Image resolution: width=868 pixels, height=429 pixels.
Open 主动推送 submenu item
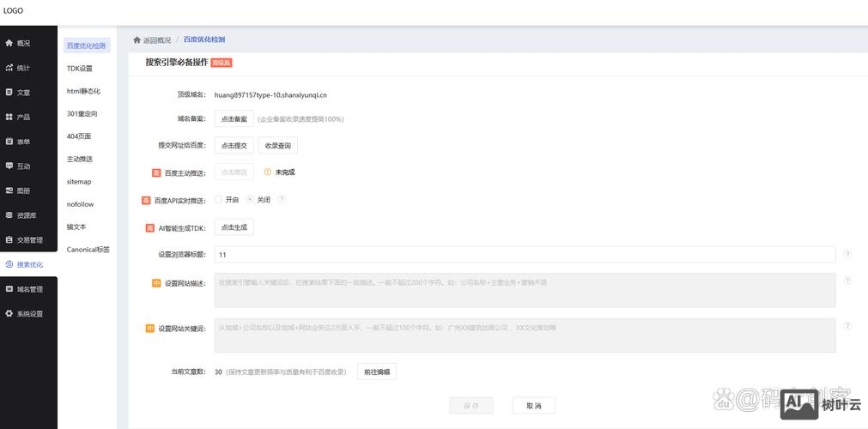coord(79,159)
